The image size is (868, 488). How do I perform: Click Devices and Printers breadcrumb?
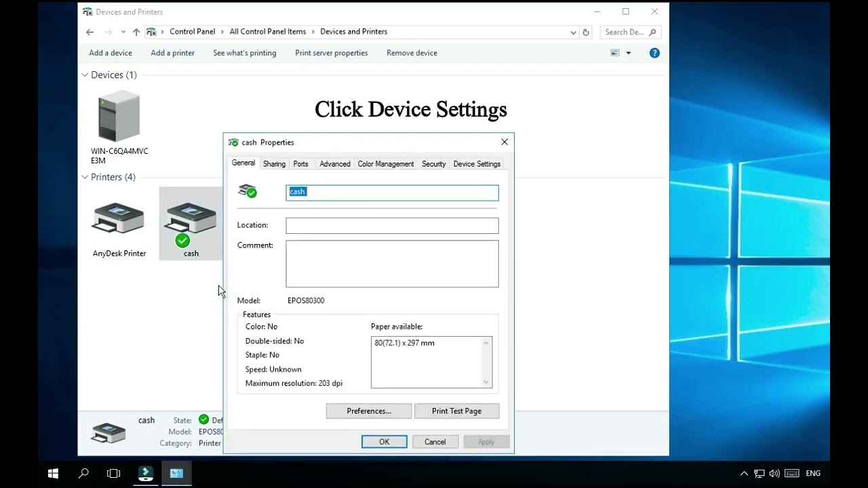click(x=354, y=32)
